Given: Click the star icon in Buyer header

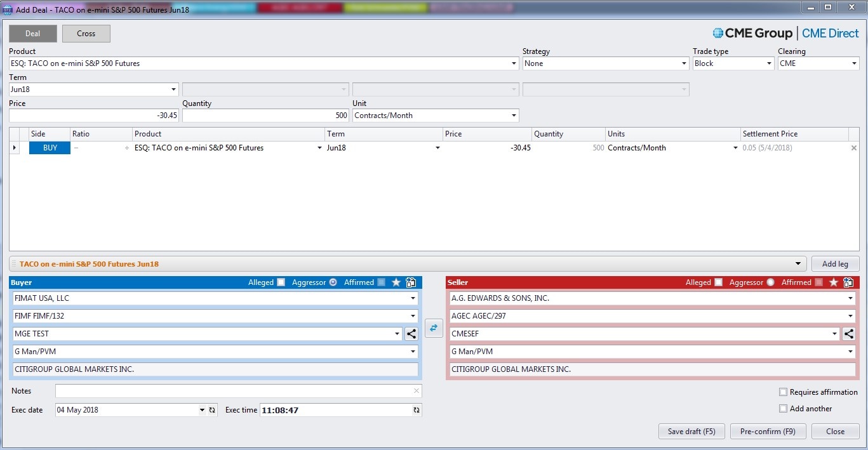Looking at the screenshot, I should click(x=396, y=282).
